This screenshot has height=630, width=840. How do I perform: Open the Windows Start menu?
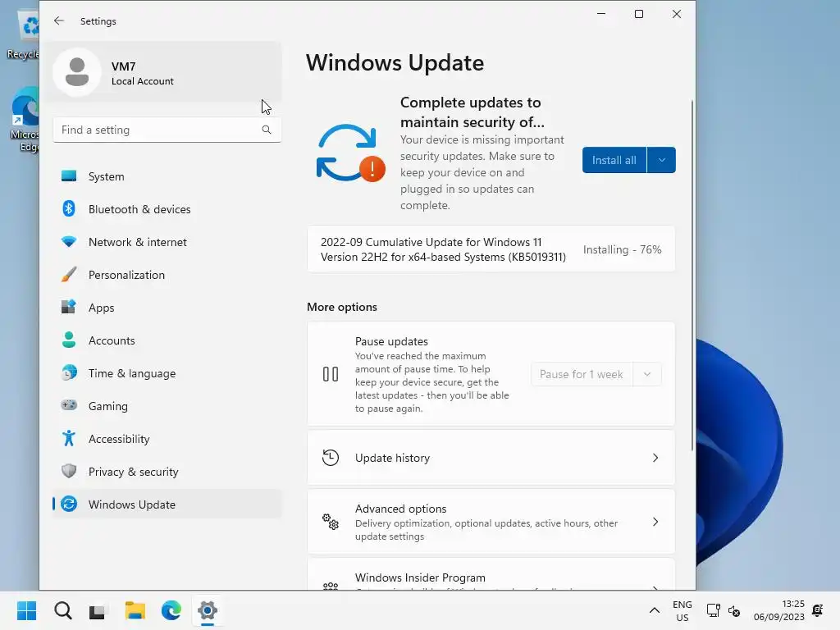(27, 610)
